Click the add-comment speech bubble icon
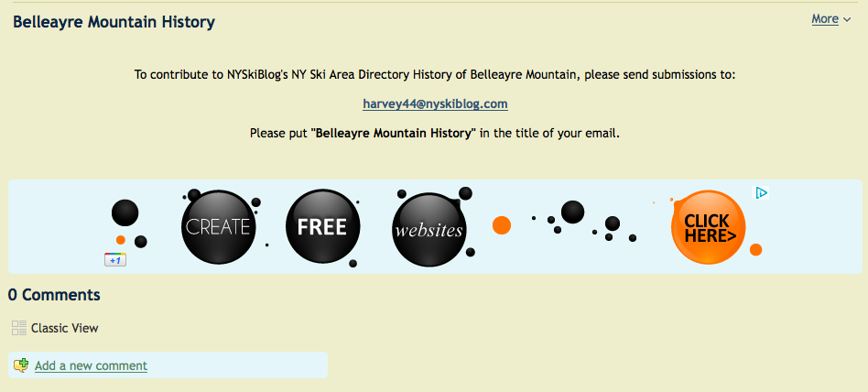This screenshot has height=392, width=868. (21, 365)
